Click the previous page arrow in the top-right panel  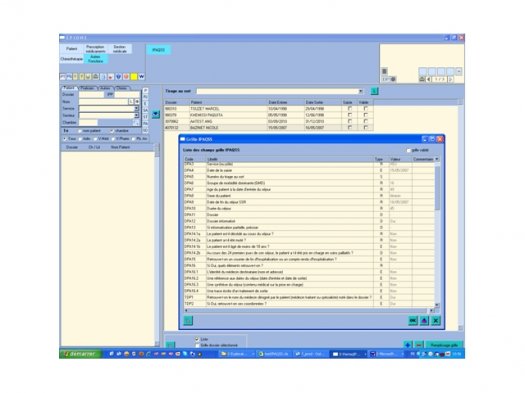[x=428, y=79]
